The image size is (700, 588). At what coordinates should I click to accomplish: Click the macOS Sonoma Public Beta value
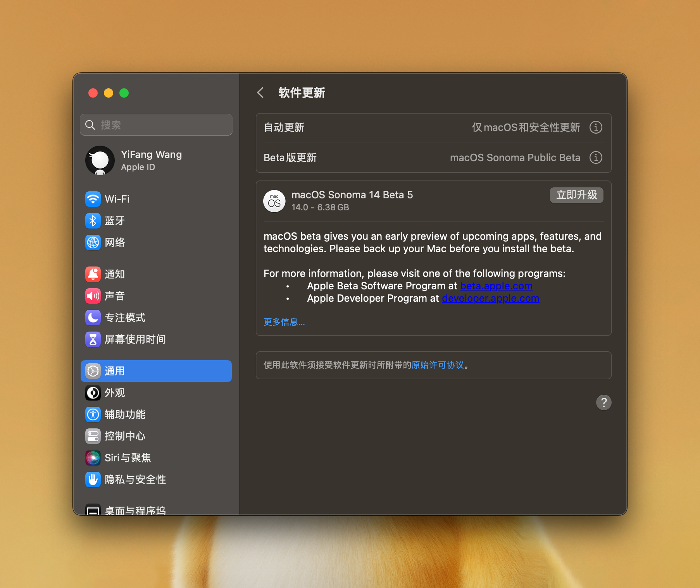tap(515, 158)
